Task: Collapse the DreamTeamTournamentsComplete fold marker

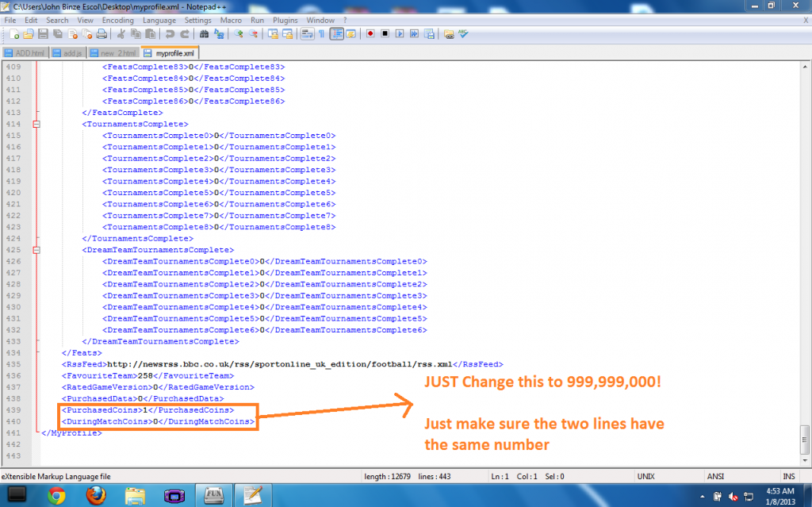Action: tap(36, 250)
